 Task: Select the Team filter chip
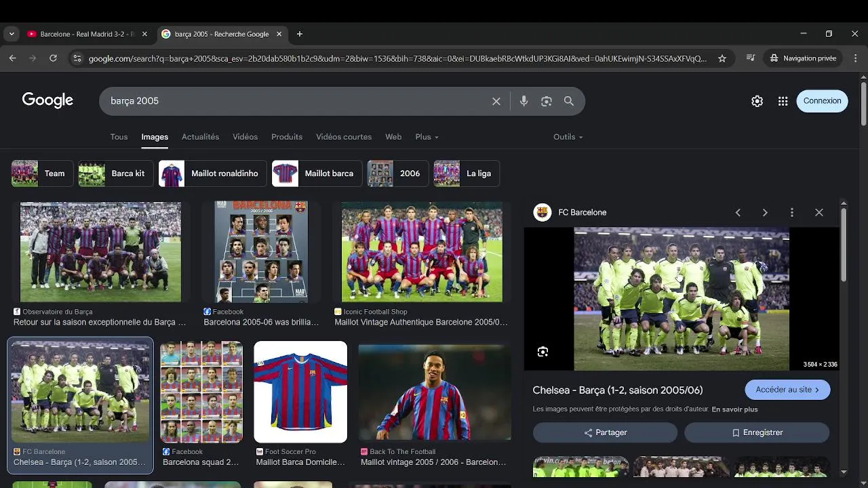pos(42,174)
